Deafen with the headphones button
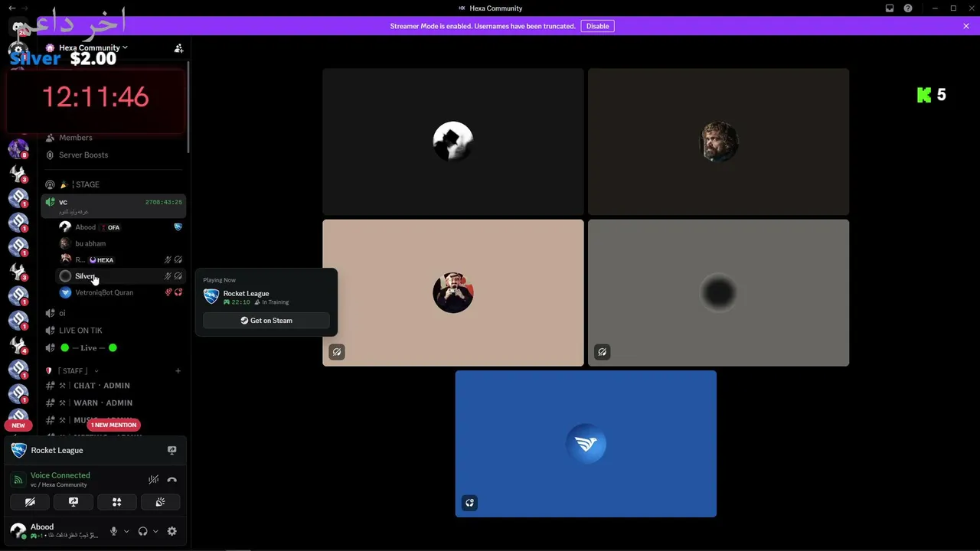The width and height of the screenshot is (980, 551). coord(142,531)
